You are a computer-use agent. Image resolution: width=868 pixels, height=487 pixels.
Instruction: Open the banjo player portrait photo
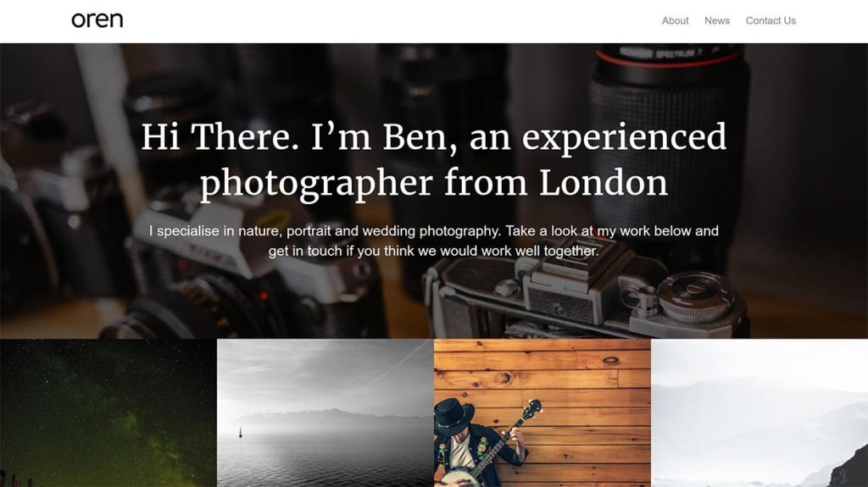pos(542,412)
